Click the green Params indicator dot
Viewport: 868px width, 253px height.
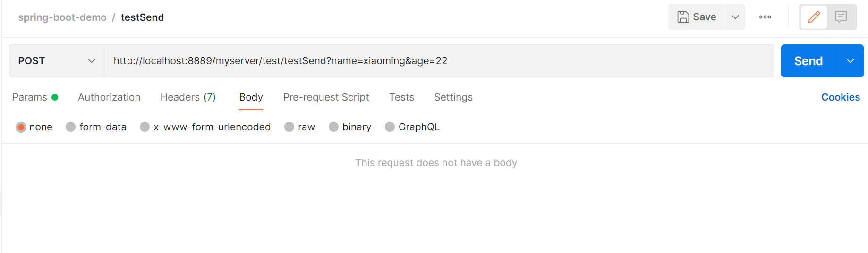pos(55,97)
